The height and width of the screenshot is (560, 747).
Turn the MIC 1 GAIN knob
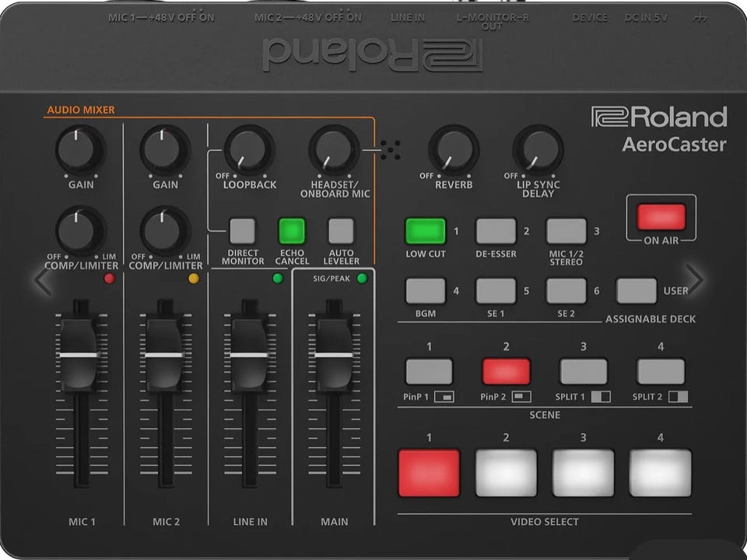pyautogui.click(x=79, y=150)
